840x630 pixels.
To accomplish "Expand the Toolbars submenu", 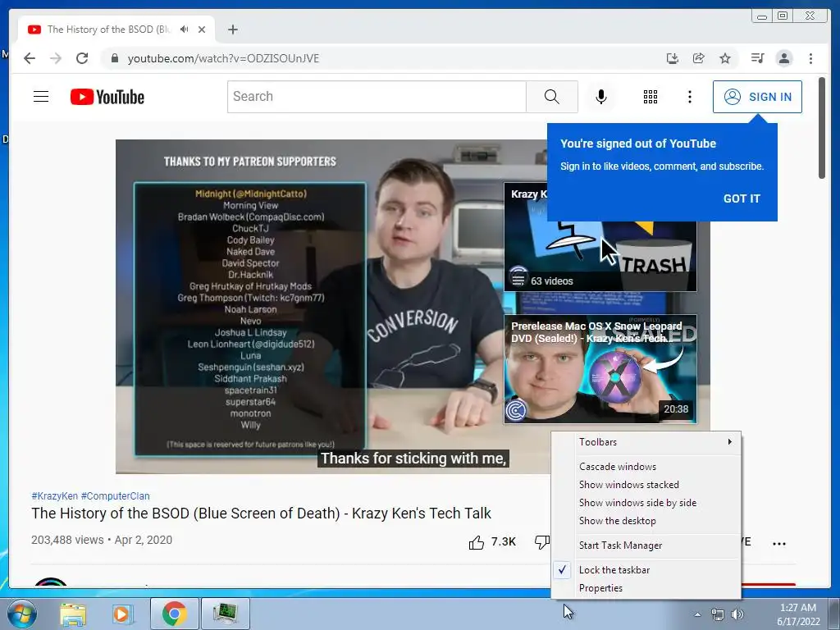I will (x=646, y=442).
